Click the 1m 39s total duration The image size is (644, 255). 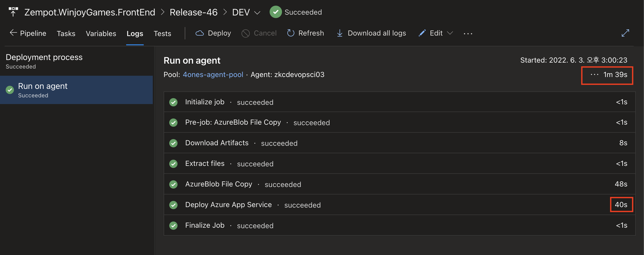[x=615, y=75]
